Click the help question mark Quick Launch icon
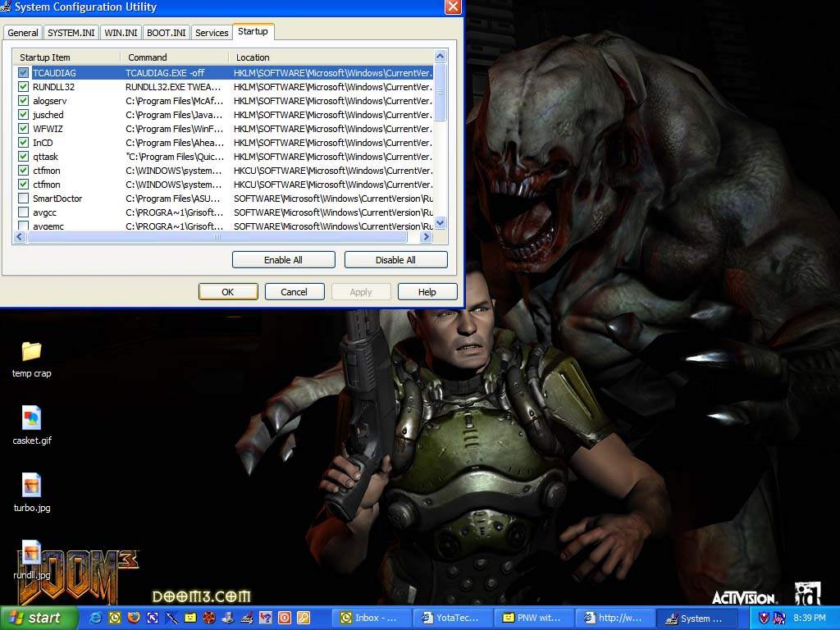 (x=266, y=618)
